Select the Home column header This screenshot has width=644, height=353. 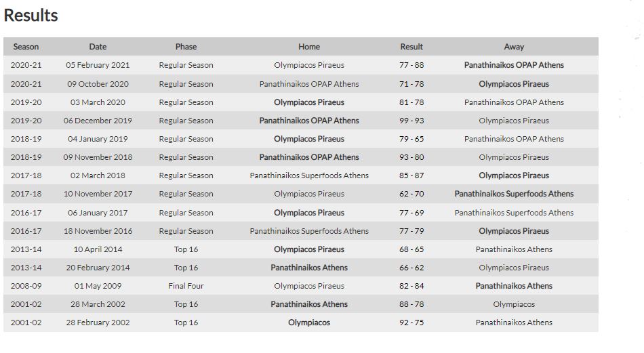click(x=309, y=47)
